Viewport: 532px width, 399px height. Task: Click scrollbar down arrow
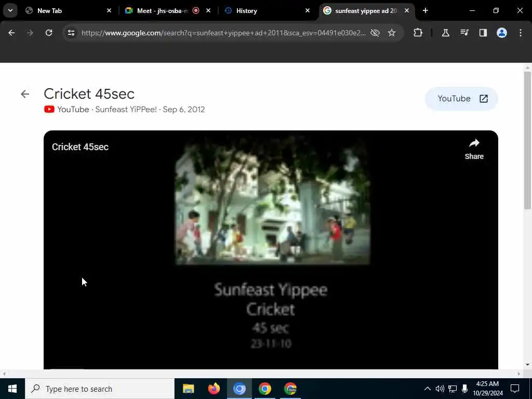point(527,365)
